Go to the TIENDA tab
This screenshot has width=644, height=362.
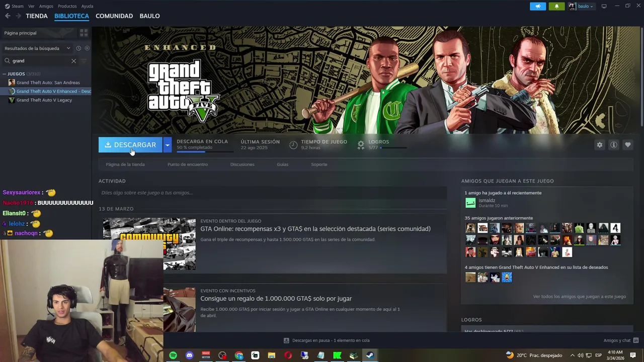click(x=37, y=16)
